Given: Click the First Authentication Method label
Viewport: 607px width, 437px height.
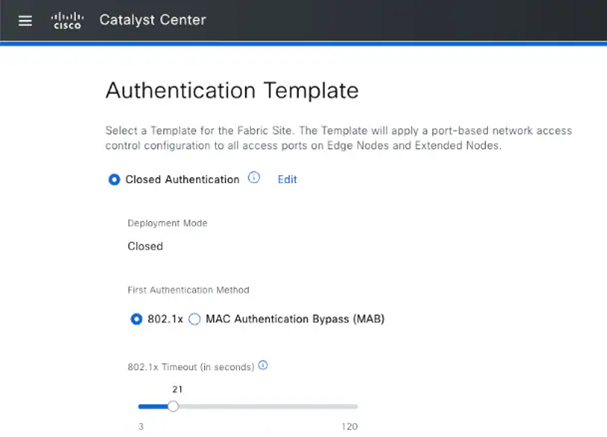Looking at the screenshot, I should (187, 290).
